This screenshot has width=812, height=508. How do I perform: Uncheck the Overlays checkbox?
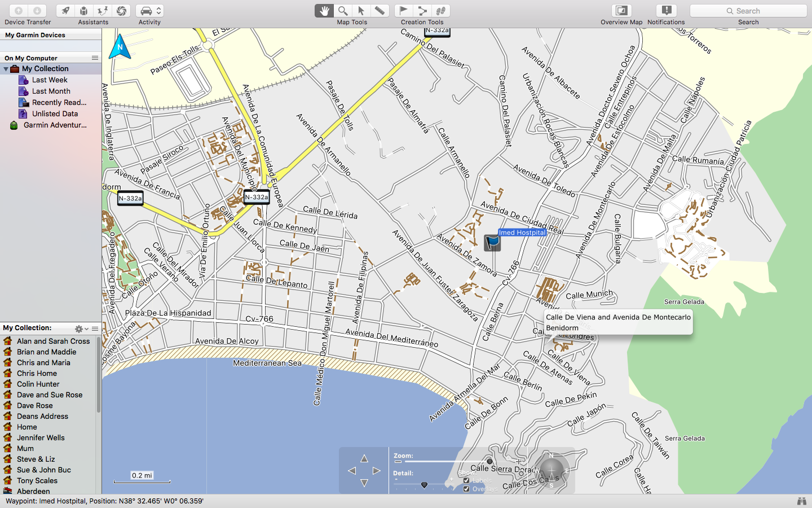(x=466, y=489)
